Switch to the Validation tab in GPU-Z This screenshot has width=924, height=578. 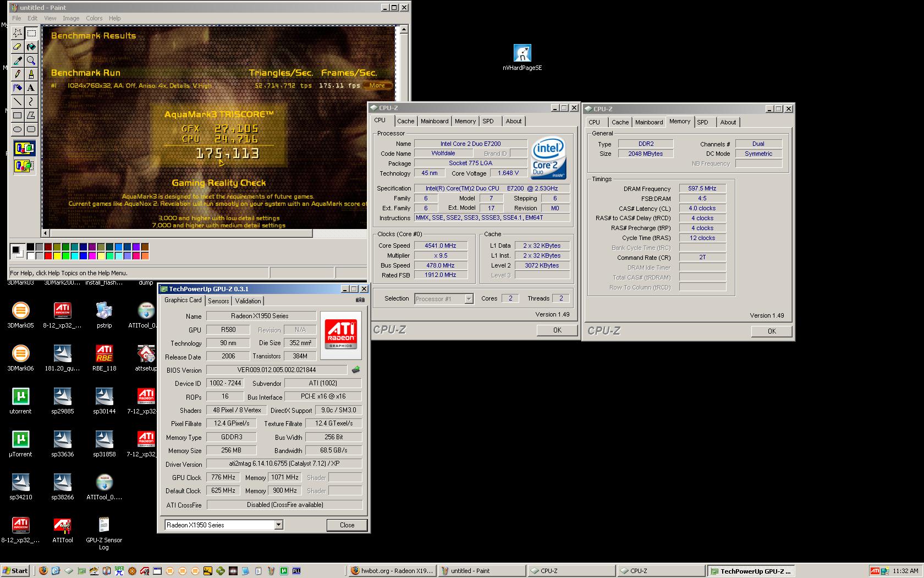[248, 301]
